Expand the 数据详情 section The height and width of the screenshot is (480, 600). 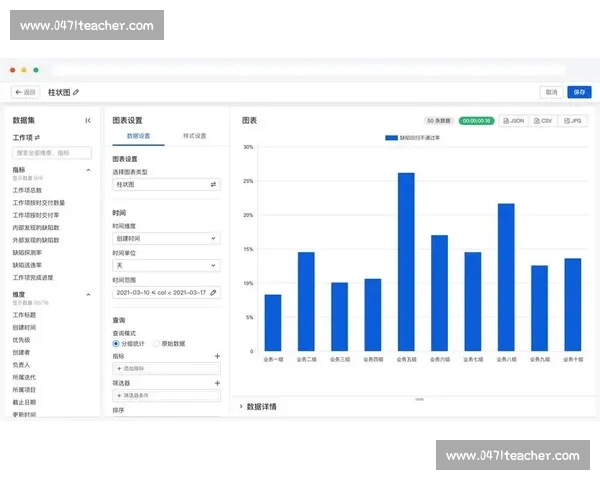point(241,407)
